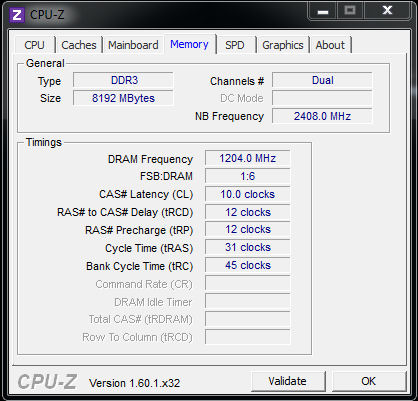
Task: Switch to the CPU tab
Action: [35, 45]
